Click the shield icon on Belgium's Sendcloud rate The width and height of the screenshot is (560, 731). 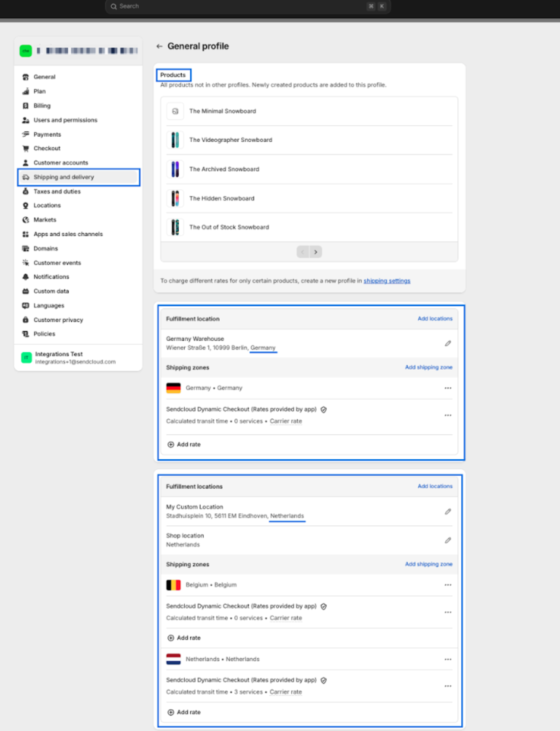324,606
